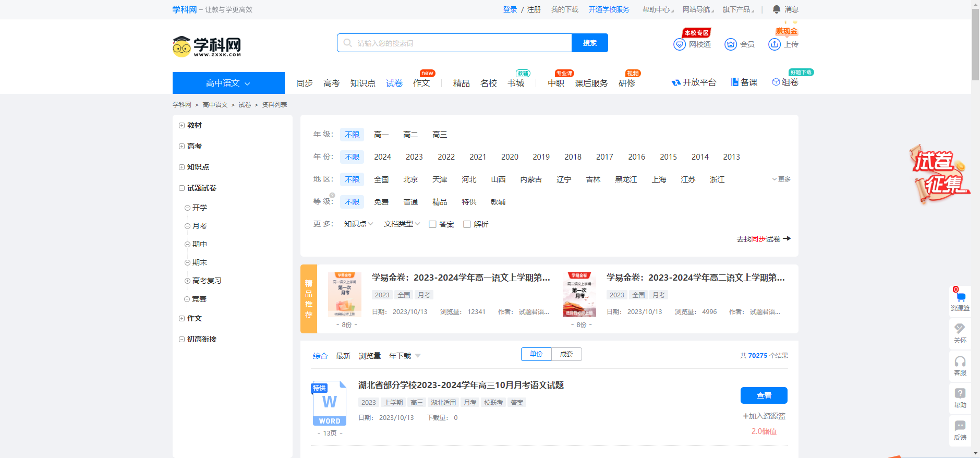Click the WORD document file icon
Viewport: 980px width, 458px height.
coord(329,403)
